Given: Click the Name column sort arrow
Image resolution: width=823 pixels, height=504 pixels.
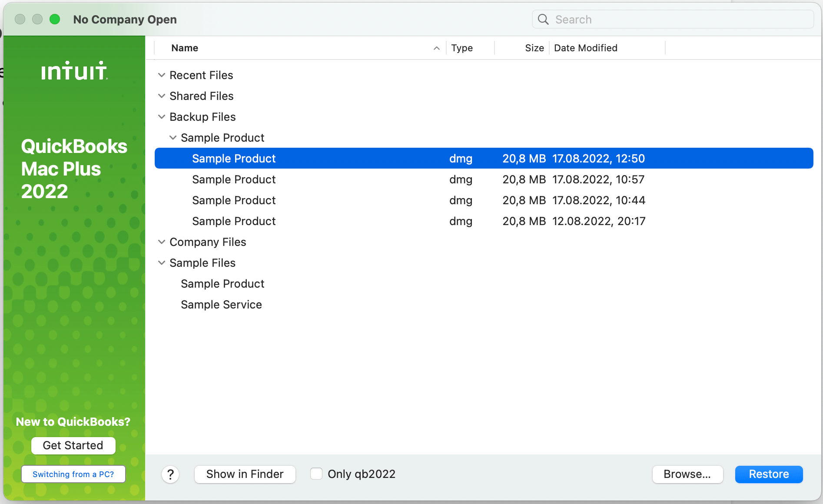Looking at the screenshot, I should 436,48.
